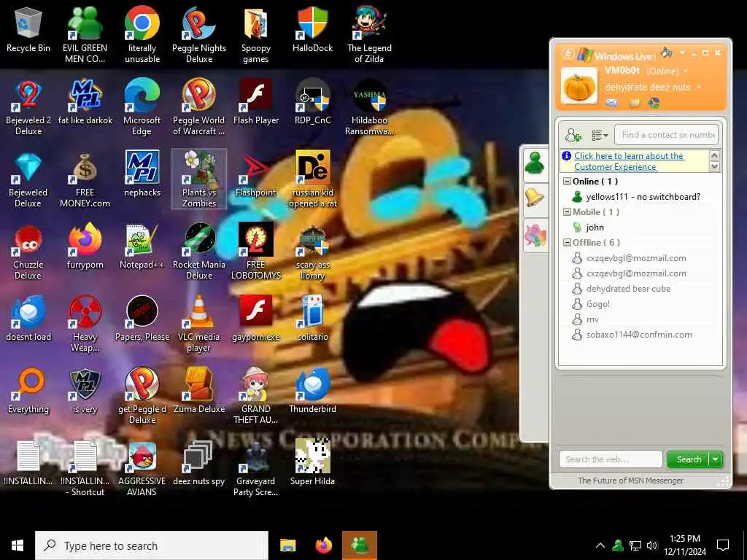Click the VM0b0t display name
The image size is (747, 560).
coord(622,71)
